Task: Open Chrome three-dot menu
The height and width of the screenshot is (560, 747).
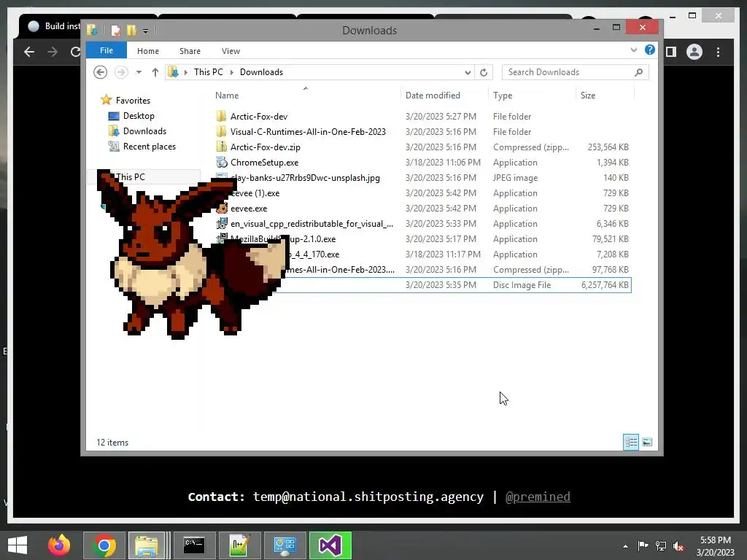Action: point(718,52)
